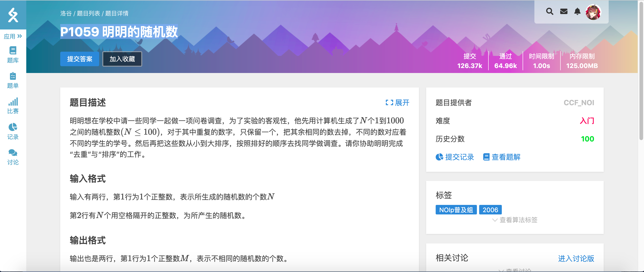Image resolution: width=644 pixels, height=272 pixels.
Task: Check notifications via the bell icon
Action: [577, 12]
